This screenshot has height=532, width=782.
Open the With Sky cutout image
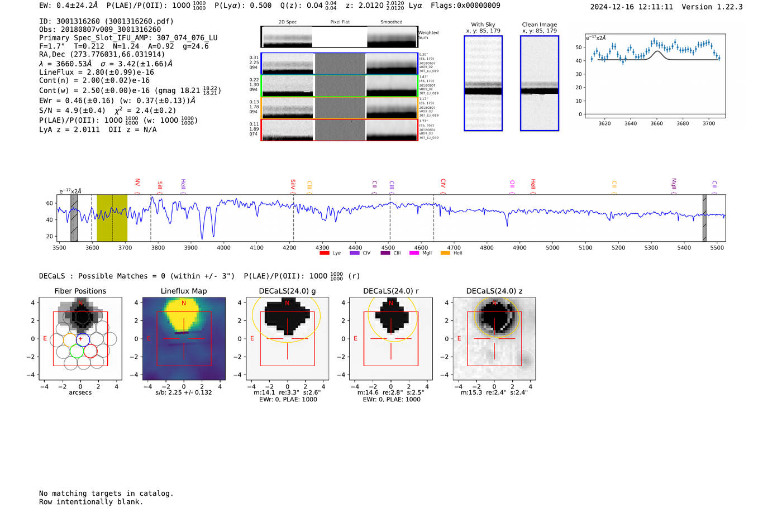pos(483,83)
